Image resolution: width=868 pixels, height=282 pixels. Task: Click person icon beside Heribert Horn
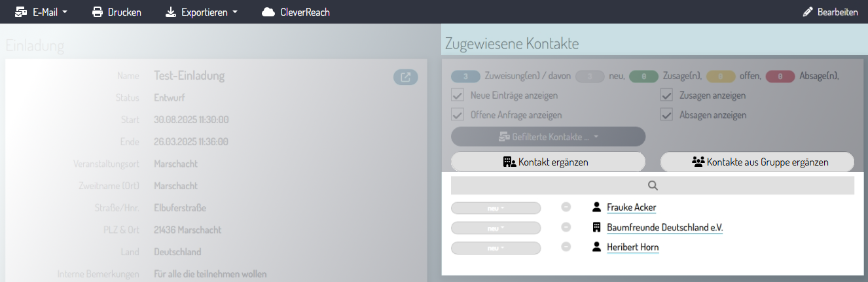tap(596, 247)
